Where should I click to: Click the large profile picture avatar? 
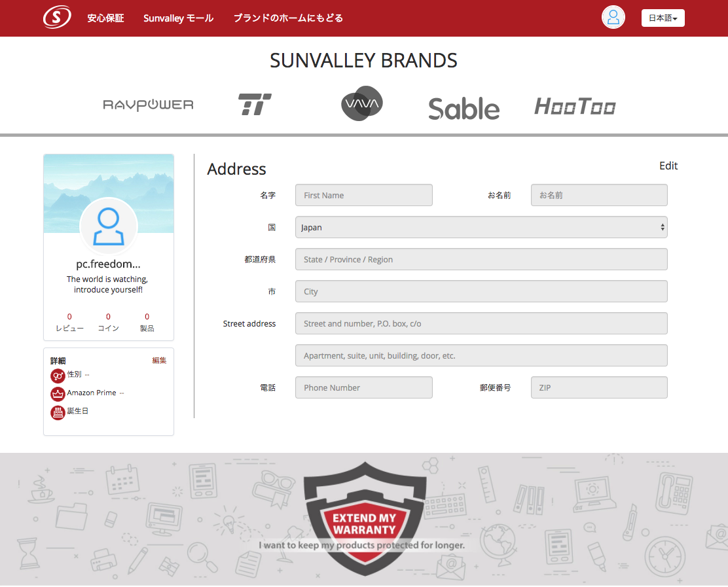coord(109,226)
